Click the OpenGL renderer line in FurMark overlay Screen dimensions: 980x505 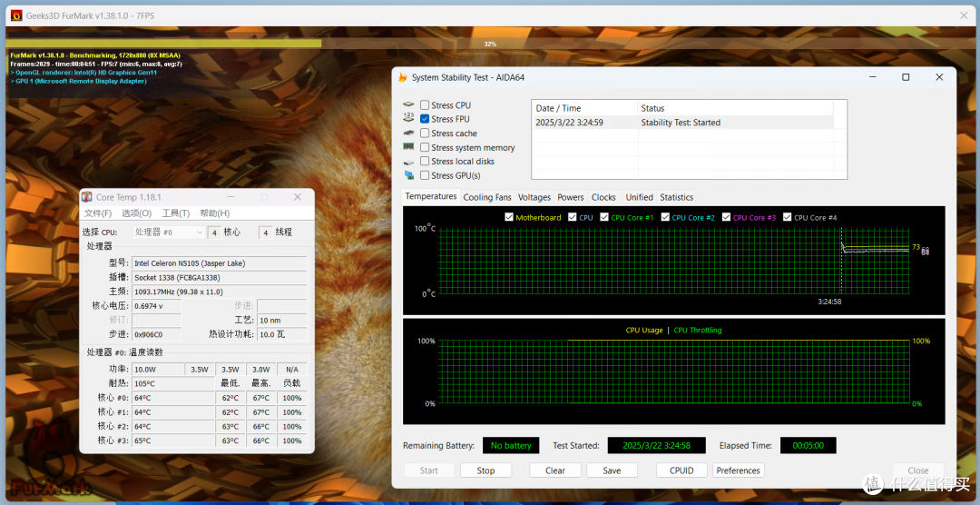point(83,73)
